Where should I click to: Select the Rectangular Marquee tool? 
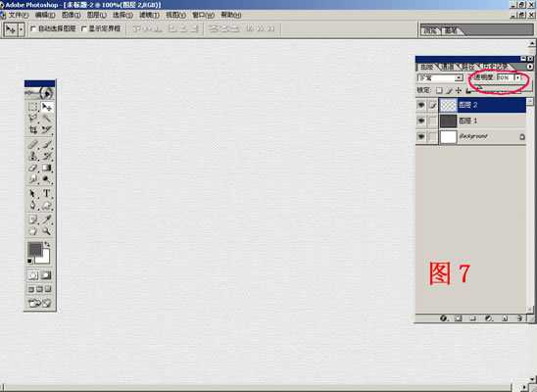(x=33, y=107)
